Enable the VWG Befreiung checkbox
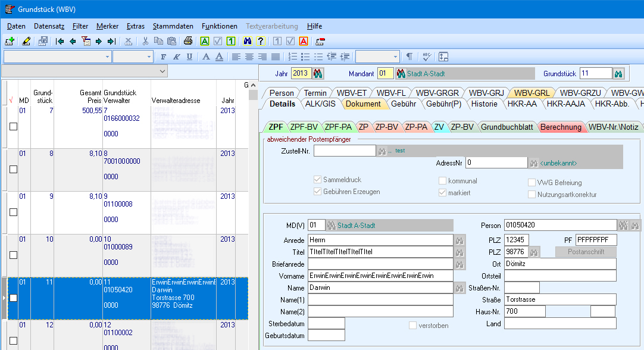This screenshot has width=644, height=350. [532, 182]
